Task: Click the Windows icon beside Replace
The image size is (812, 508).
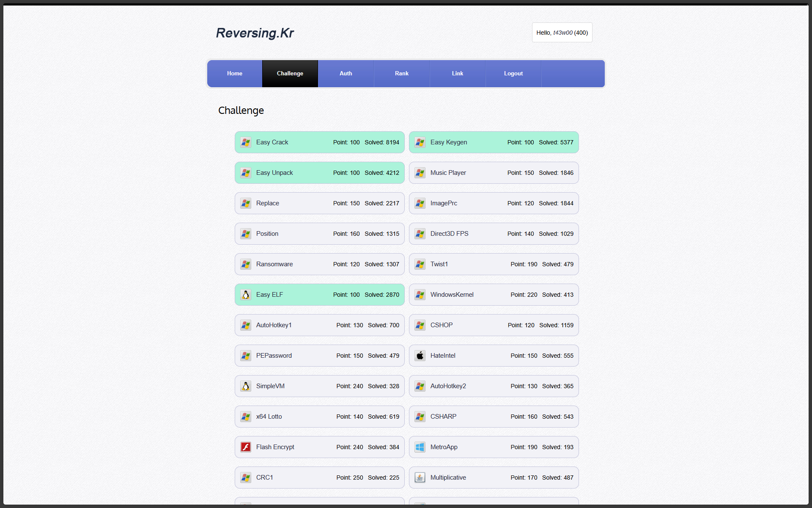Action: [x=246, y=204]
